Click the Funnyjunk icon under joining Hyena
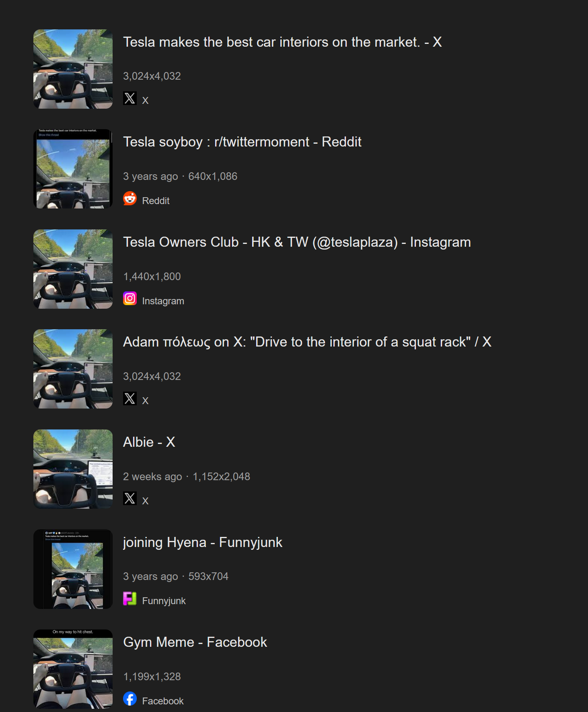Image resolution: width=588 pixels, height=712 pixels. 130,598
